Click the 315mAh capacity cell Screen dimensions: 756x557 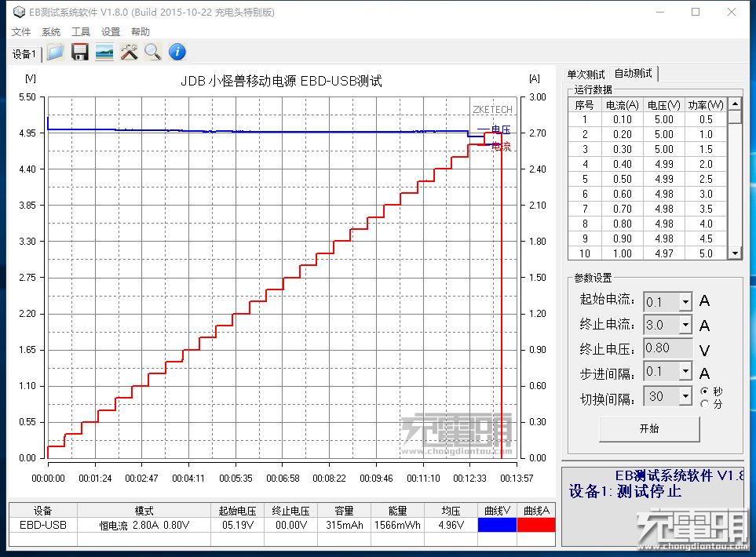click(x=345, y=525)
